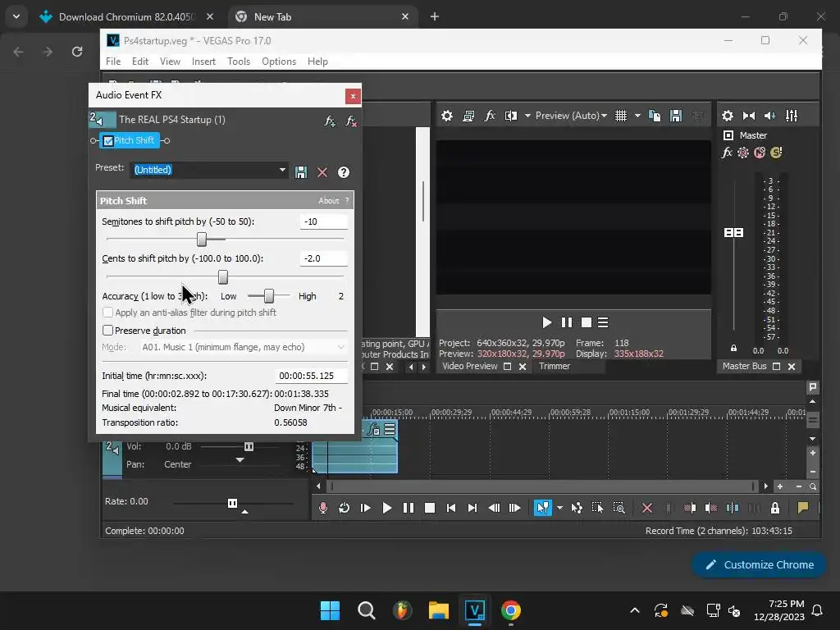
Task: Open the View menu
Action: click(x=170, y=62)
